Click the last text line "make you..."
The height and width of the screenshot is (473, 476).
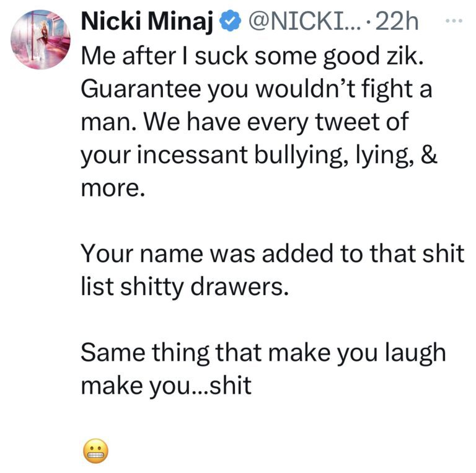(166, 385)
